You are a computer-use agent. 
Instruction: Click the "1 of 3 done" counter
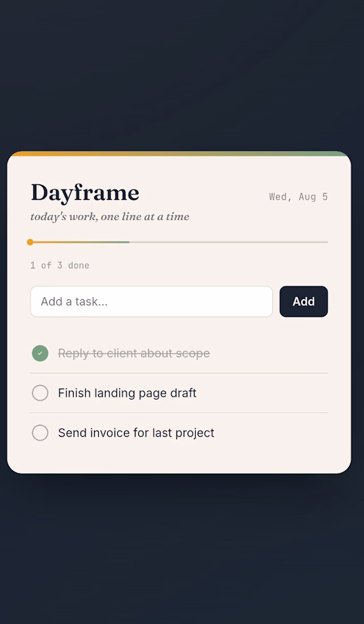pos(60,265)
